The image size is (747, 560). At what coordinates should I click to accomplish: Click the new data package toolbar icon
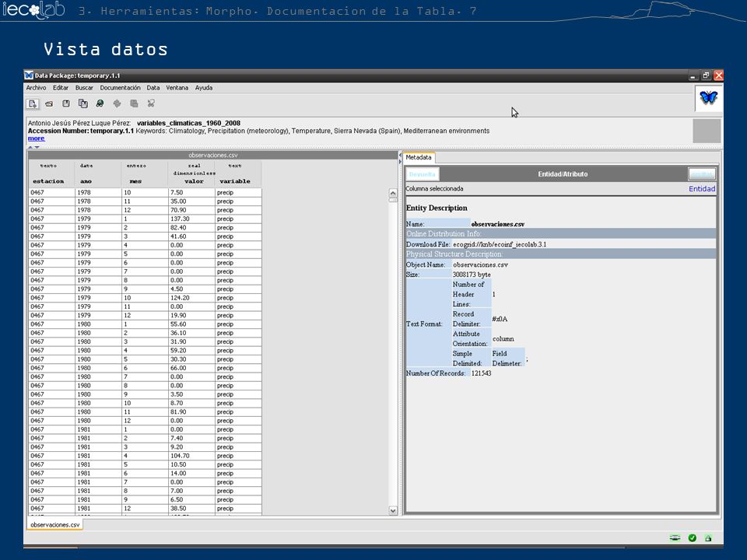click(33, 103)
